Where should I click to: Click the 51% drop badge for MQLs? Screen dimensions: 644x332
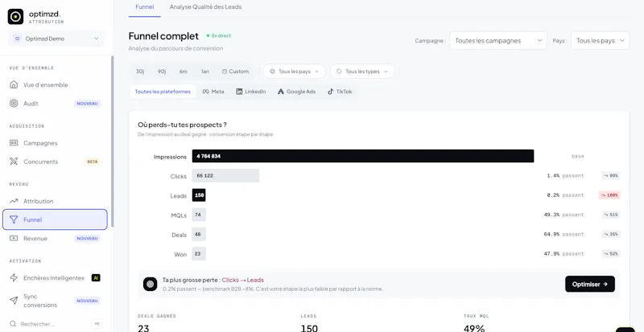pos(611,215)
